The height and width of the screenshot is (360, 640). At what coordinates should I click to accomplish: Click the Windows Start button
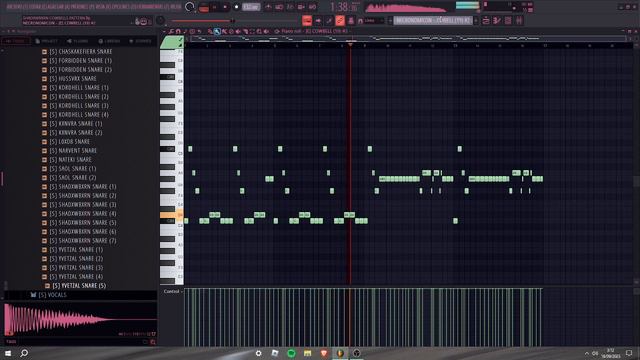7,353
